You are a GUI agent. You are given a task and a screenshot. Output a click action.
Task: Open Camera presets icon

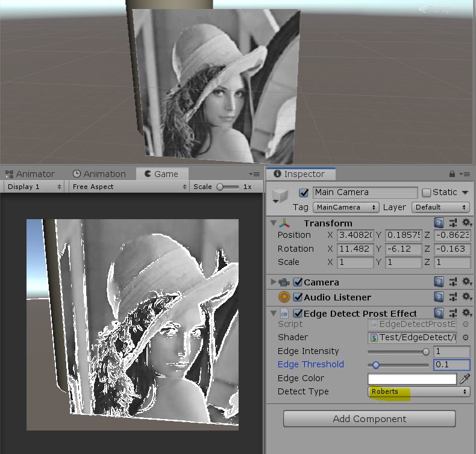point(453,282)
